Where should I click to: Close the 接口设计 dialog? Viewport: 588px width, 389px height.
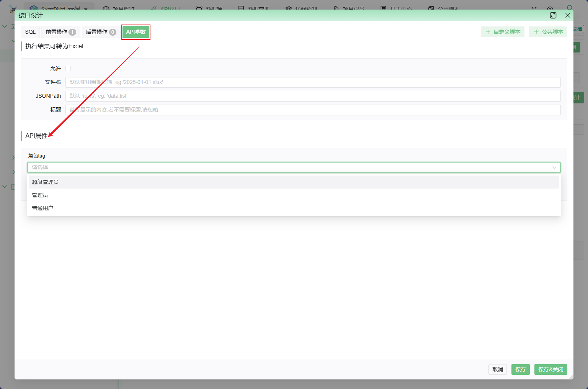click(x=568, y=15)
